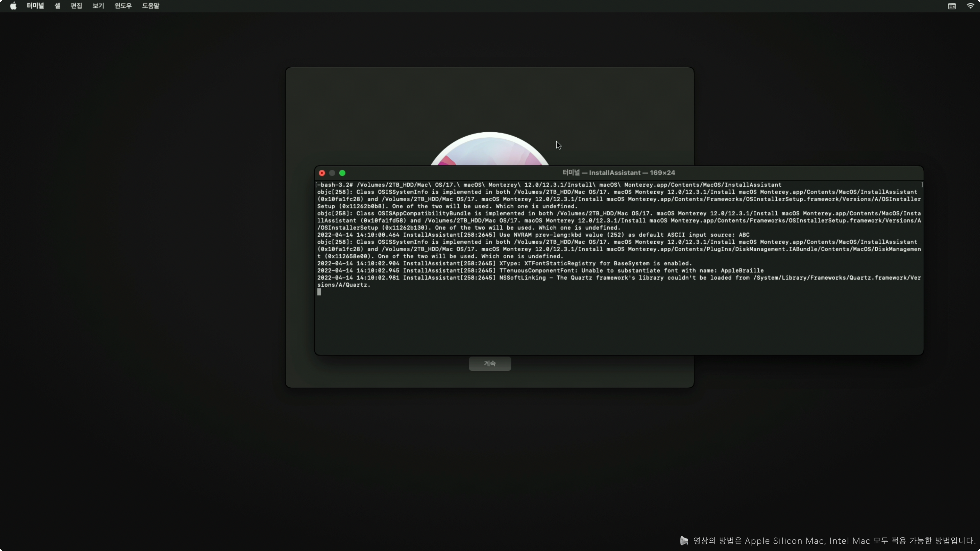The height and width of the screenshot is (551, 980).
Task: Open the Wi-Fi status menu
Action: (970, 6)
